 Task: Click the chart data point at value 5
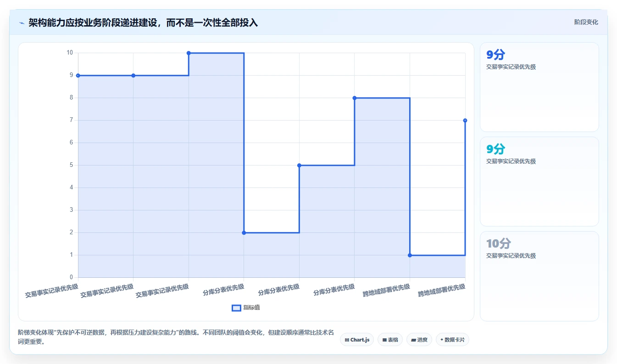(299, 165)
